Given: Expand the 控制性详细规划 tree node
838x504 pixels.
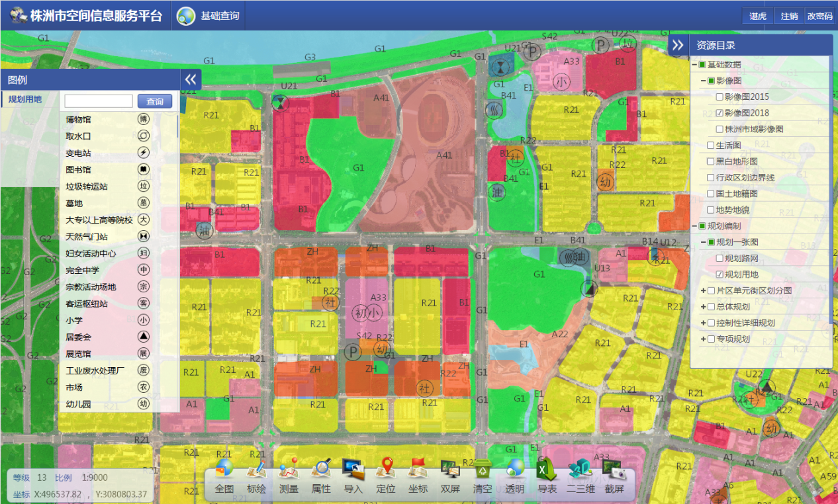Looking at the screenshot, I should click(x=703, y=323).
